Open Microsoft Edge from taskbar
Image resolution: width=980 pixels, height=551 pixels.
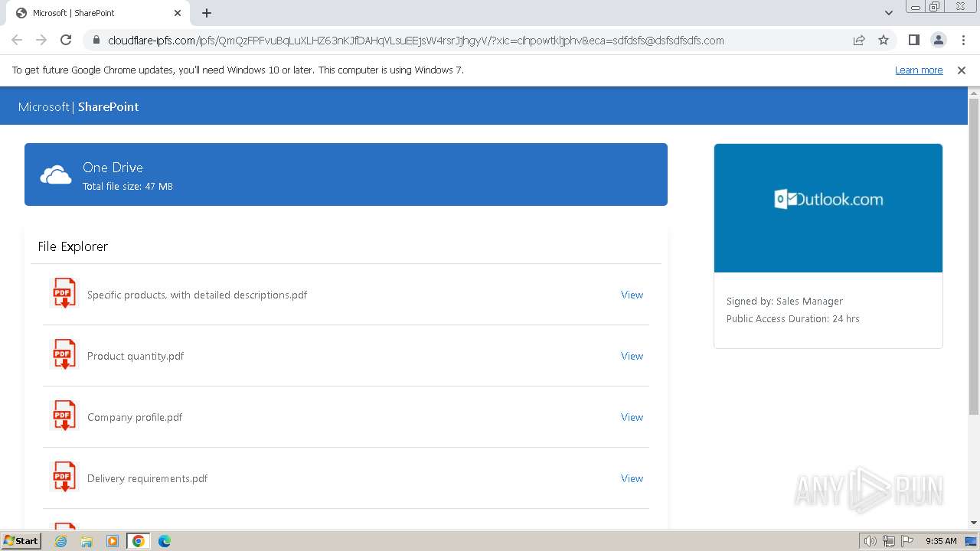[164, 541]
